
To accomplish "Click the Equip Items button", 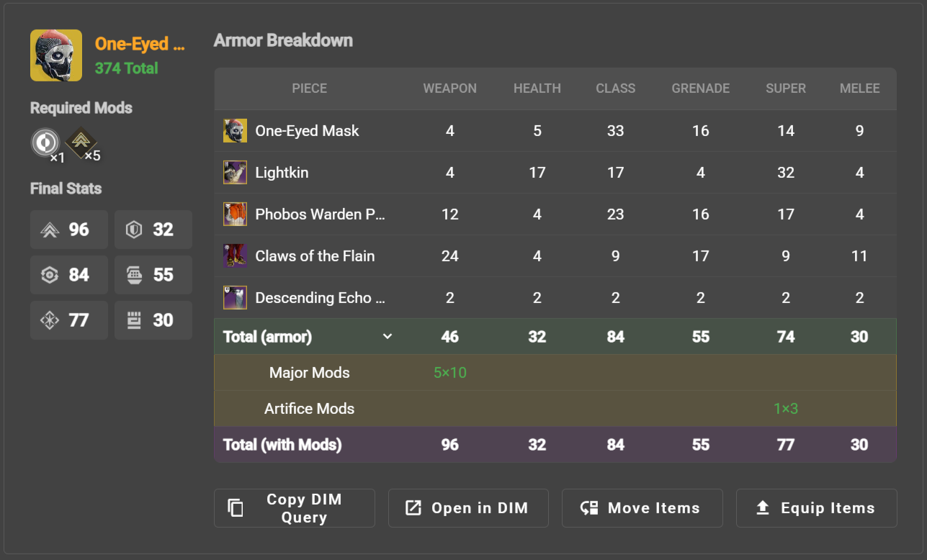I will (816, 508).
